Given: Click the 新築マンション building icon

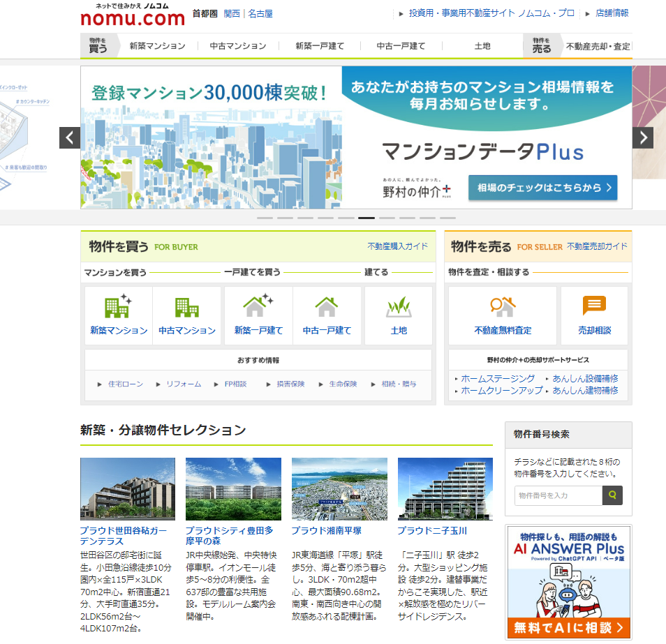Looking at the screenshot, I should (x=118, y=307).
